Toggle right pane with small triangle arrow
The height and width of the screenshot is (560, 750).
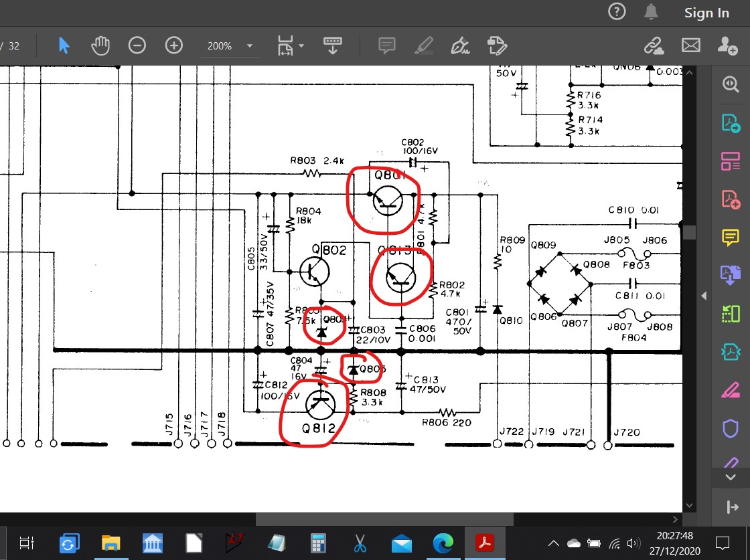click(704, 296)
